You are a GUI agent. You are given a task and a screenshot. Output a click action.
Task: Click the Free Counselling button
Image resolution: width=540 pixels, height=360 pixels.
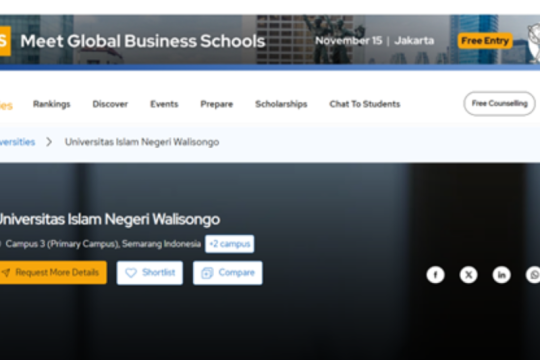(499, 103)
